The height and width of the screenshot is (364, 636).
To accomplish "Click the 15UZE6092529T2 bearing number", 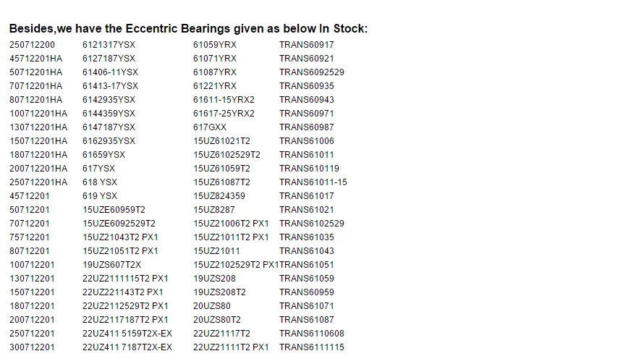I will tap(119, 224).
